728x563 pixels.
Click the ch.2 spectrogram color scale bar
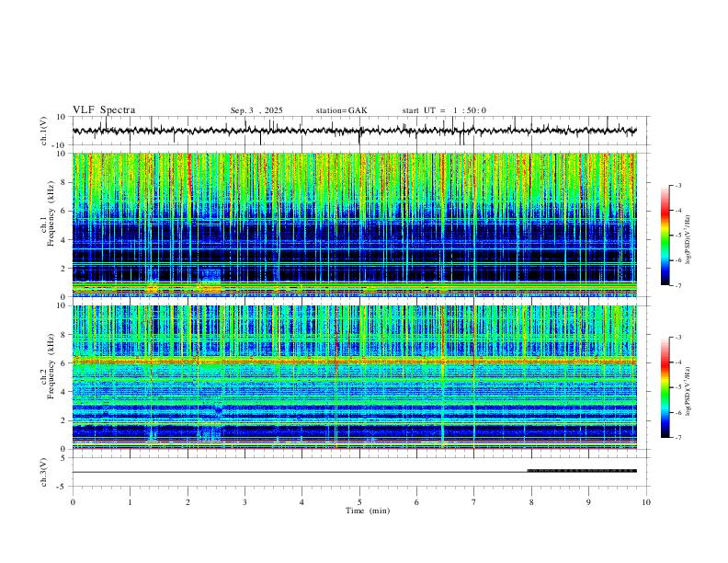[x=665, y=387]
